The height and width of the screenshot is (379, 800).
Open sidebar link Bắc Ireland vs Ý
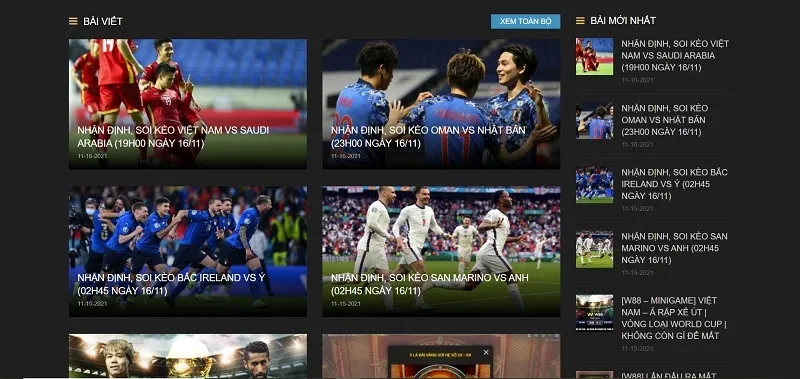click(x=674, y=184)
